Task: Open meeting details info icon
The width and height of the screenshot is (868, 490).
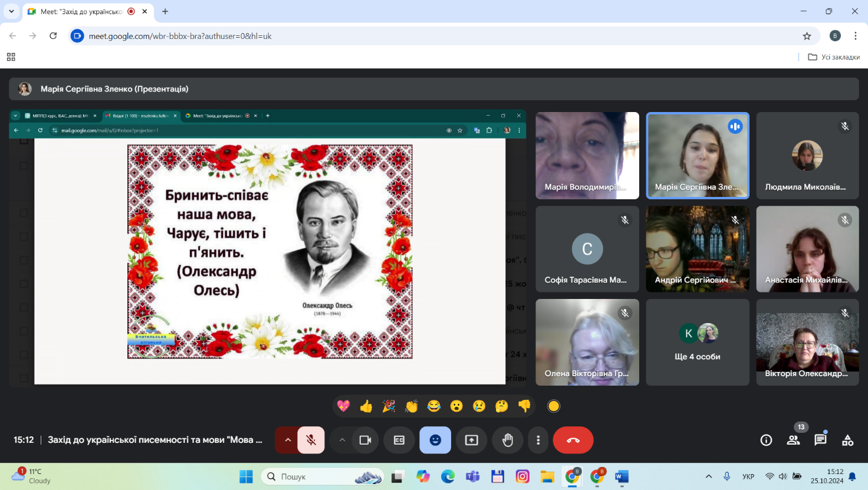Action: (x=766, y=440)
